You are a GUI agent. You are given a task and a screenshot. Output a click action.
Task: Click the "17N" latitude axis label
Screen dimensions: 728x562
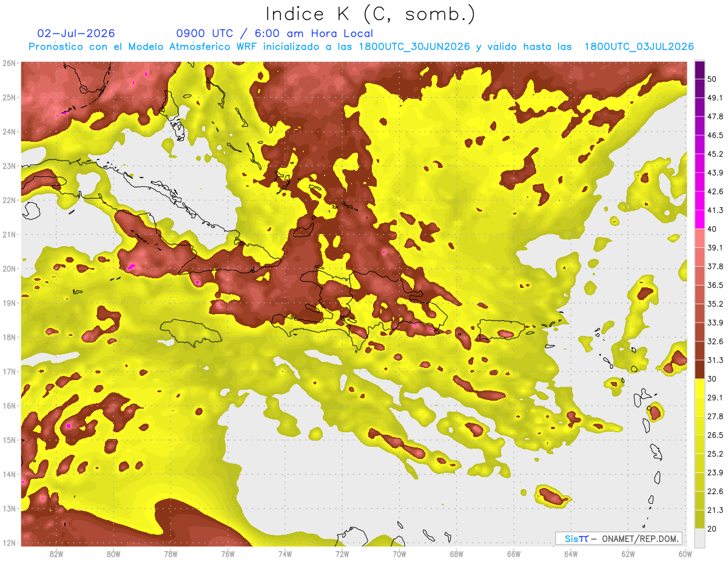(x=9, y=372)
